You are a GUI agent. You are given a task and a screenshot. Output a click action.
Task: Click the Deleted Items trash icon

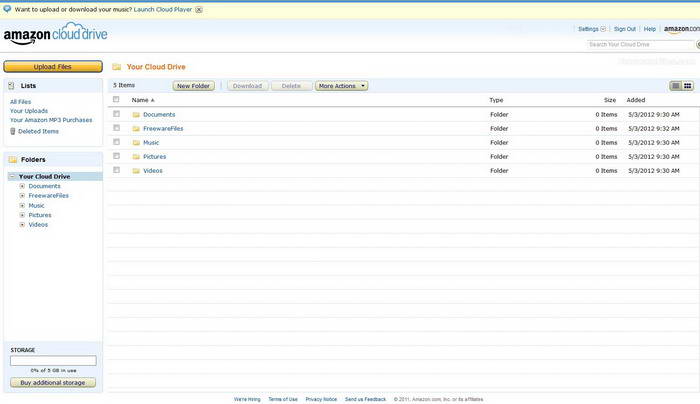pyautogui.click(x=12, y=131)
